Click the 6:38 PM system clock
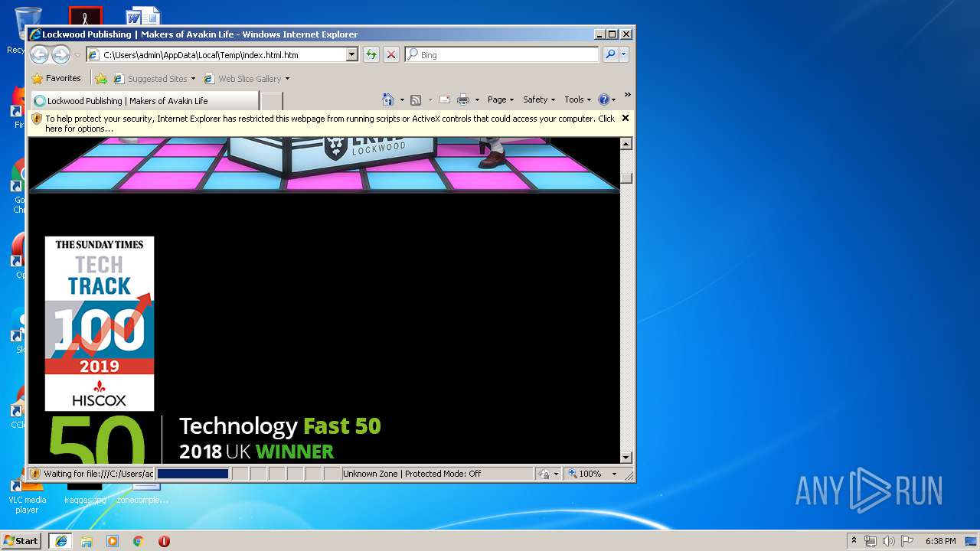The height and width of the screenshot is (551, 980). (x=940, y=541)
